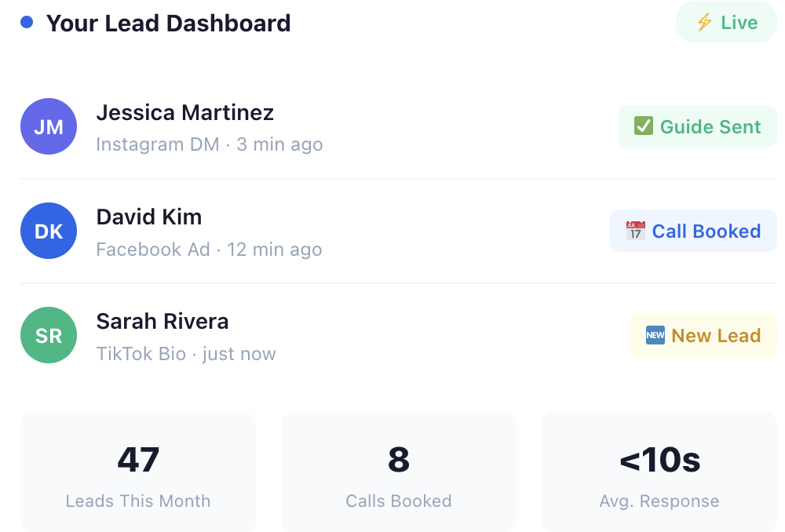Toggle the Guide Sent status for Jessica Martinez
This screenshot has width=785, height=532.
click(x=697, y=126)
